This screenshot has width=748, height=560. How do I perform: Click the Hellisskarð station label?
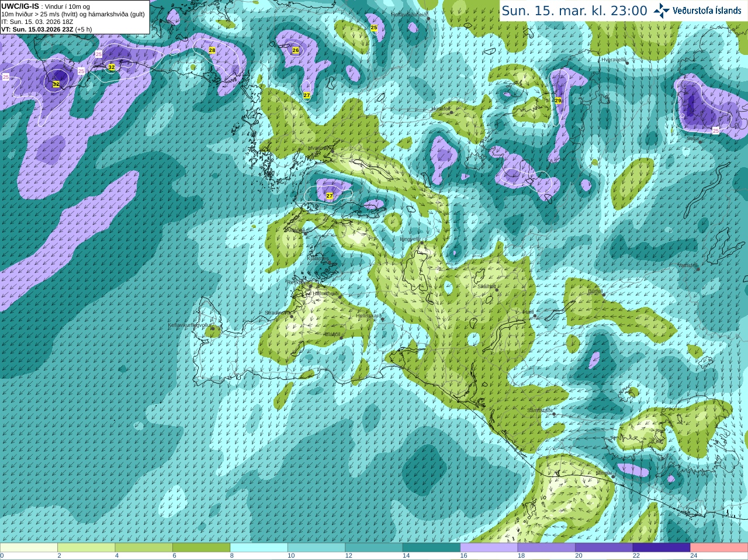pyautogui.click(x=369, y=316)
